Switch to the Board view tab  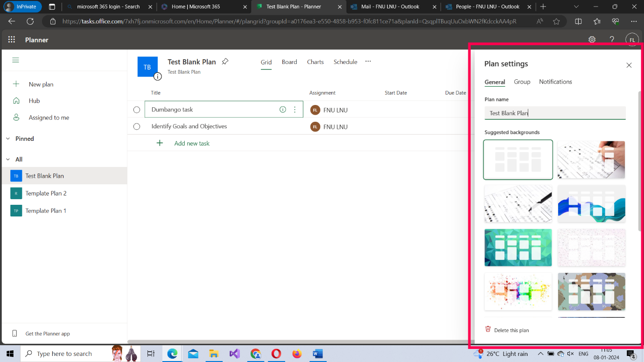pos(289,62)
